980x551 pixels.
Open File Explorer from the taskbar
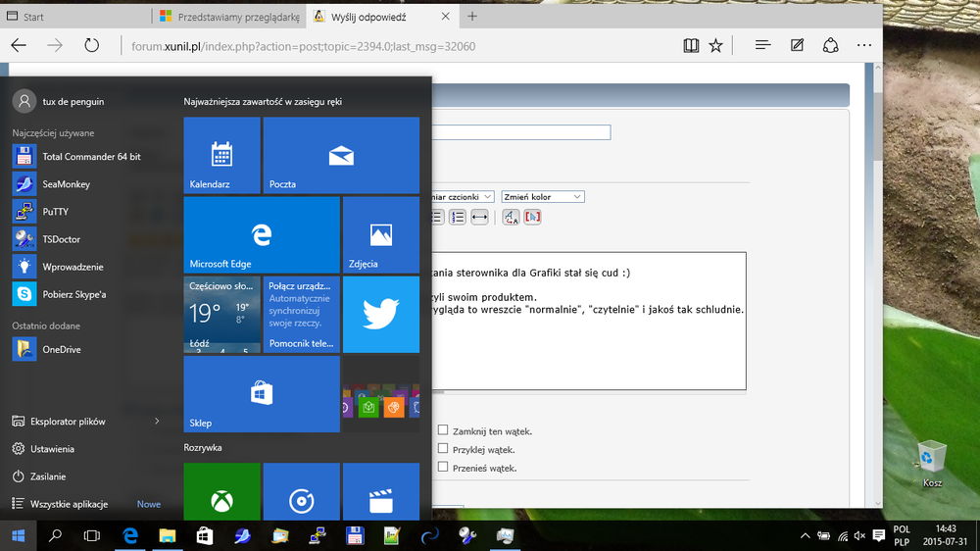click(x=167, y=536)
